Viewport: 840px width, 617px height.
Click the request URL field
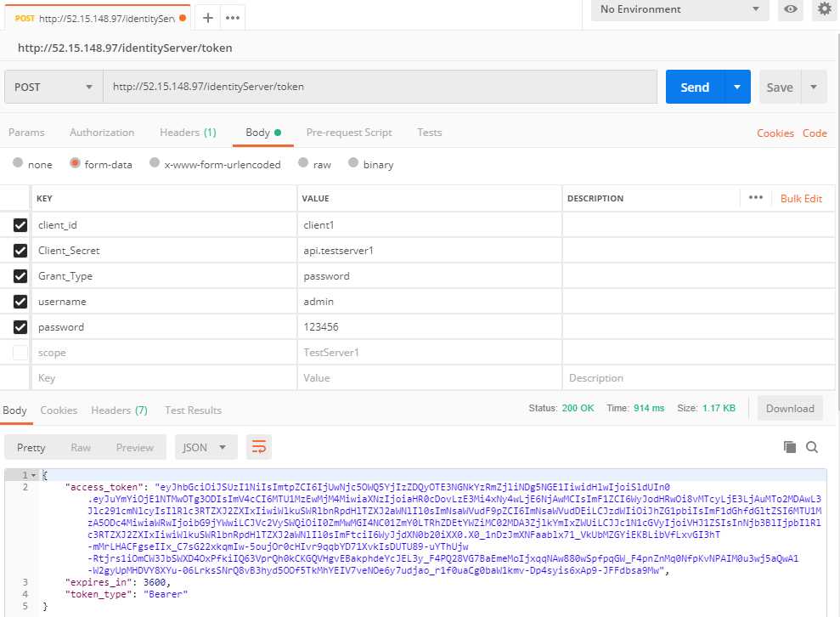381,87
